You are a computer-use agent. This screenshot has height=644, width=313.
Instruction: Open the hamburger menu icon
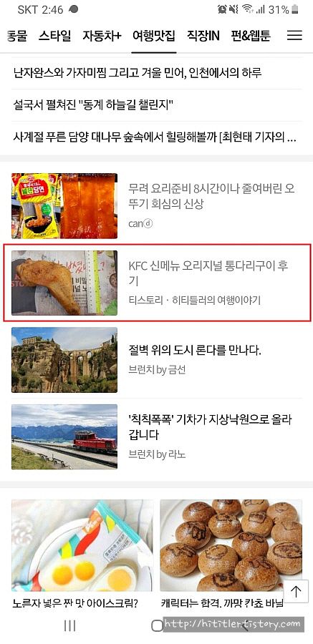click(x=294, y=36)
